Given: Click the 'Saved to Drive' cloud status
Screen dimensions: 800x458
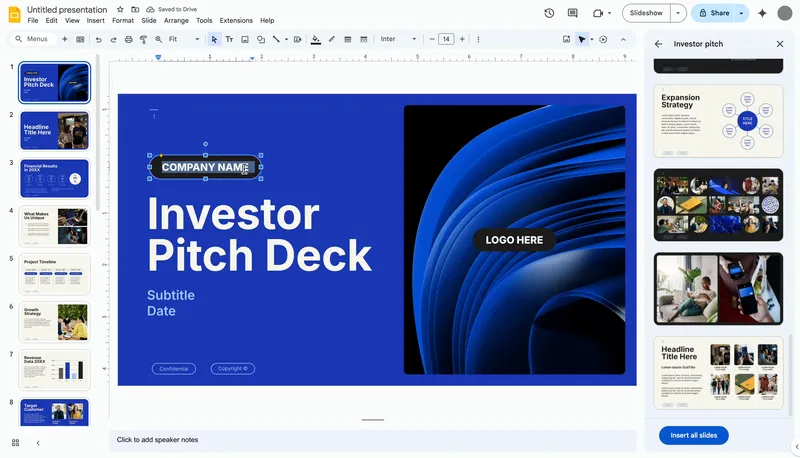Looking at the screenshot, I should pyautogui.click(x=171, y=10).
